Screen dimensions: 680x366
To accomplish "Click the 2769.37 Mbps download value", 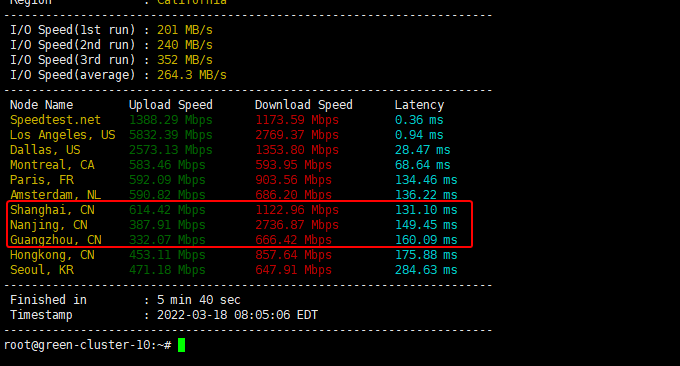I will (x=297, y=135).
